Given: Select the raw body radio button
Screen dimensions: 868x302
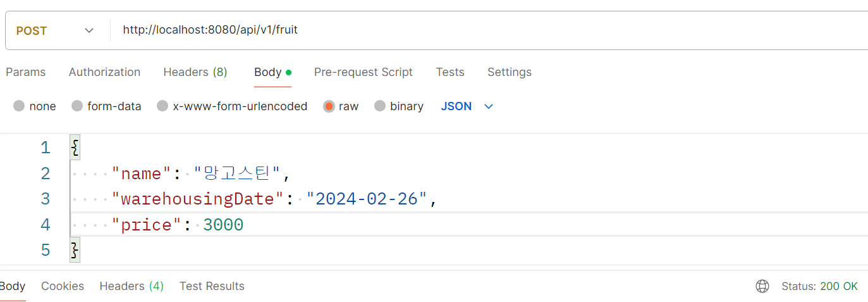Looking at the screenshot, I should pyautogui.click(x=329, y=106).
